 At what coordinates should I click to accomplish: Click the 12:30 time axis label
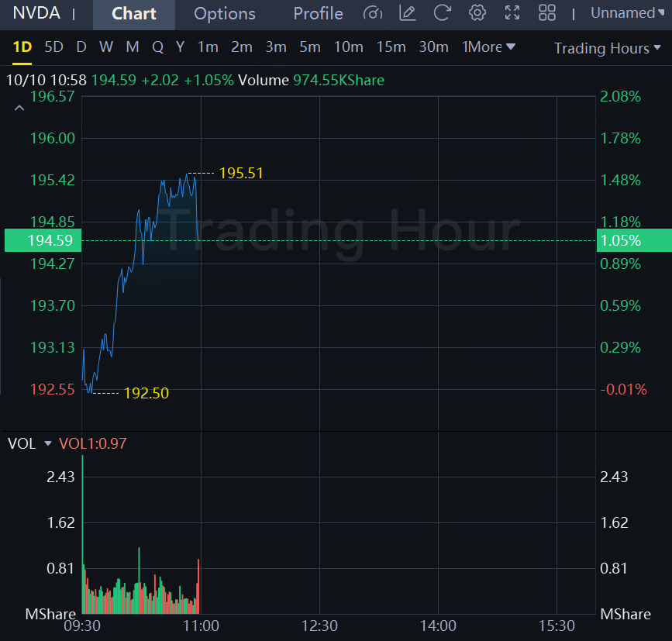pyautogui.click(x=319, y=626)
